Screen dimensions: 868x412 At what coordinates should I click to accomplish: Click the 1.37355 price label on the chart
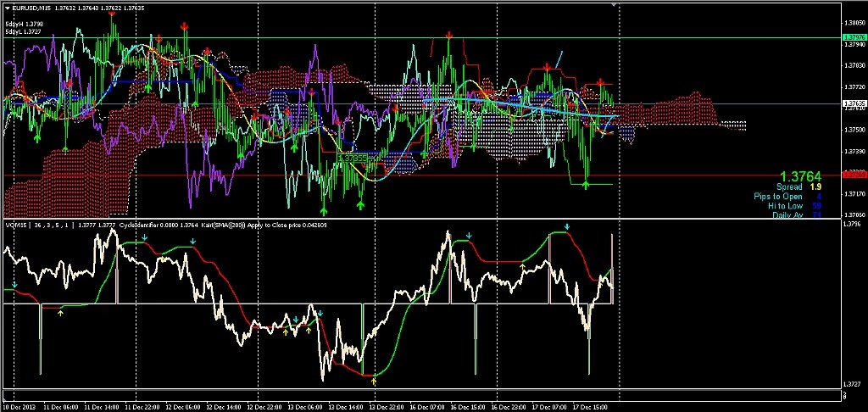click(352, 159)
